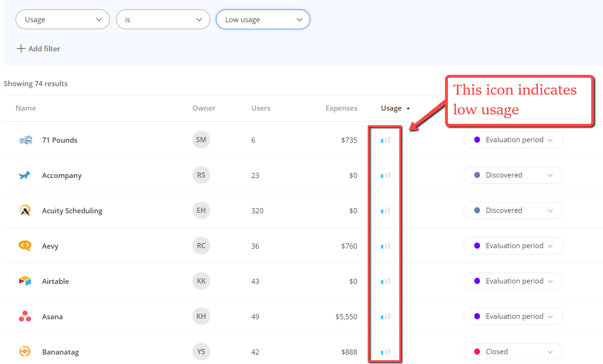
Task: Click KK owner avatar for Airtable
Action: pos(201,281)
